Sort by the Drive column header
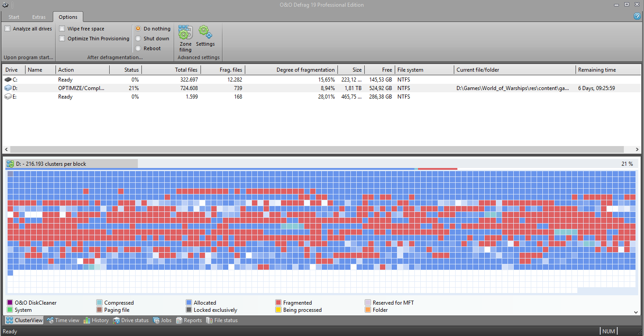The image size is (644, 336). pyautogui.click(x=14, y=70)
